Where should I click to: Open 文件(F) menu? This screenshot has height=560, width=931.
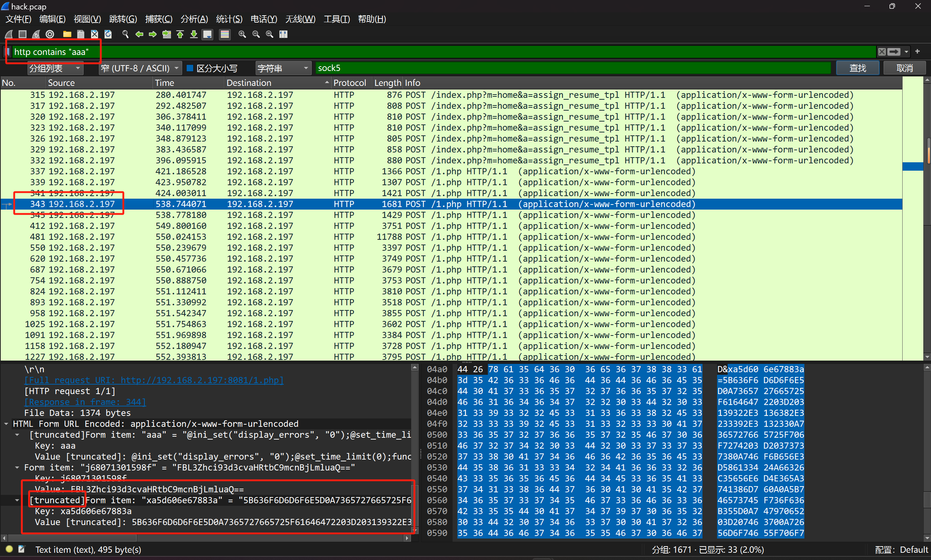coord(18,19)
